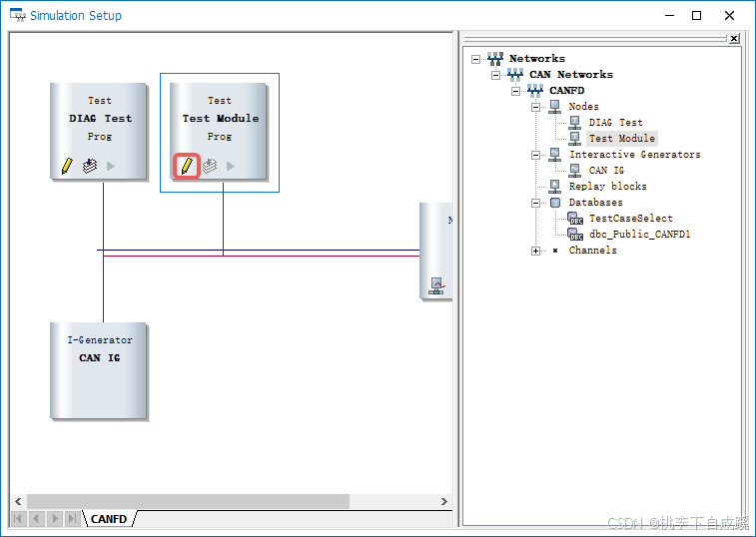Select CAN IG in the tree

click(606, 170)
